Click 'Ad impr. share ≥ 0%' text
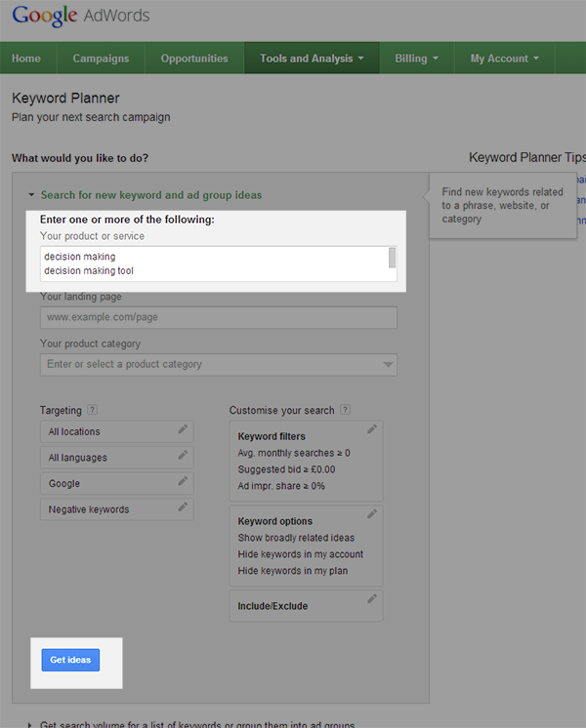The width and height of the screenshot is (586, 728). (281, 486)
